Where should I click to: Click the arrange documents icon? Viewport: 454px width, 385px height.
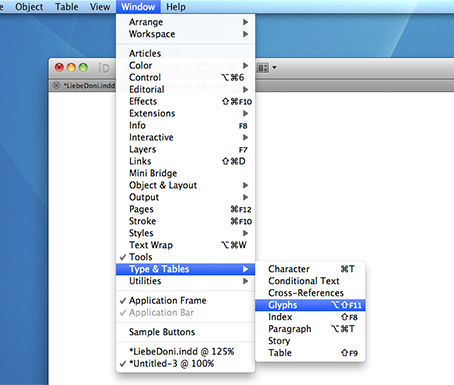pyautogui.click(x=263, y=68)
